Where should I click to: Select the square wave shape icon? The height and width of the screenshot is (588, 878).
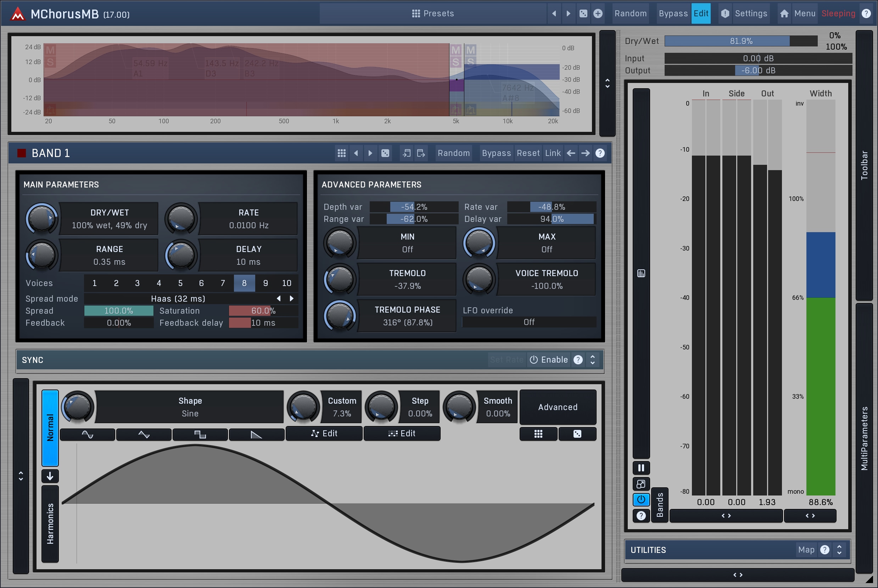[x=200, y=434]
